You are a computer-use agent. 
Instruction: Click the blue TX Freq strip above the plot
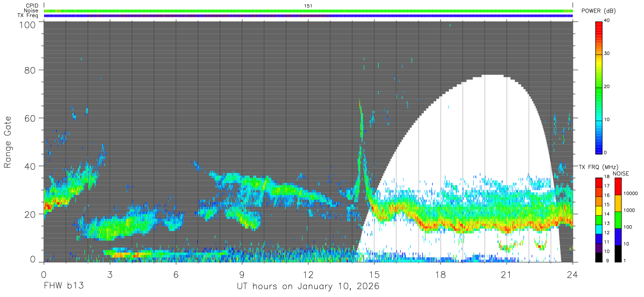click(308, 16)
